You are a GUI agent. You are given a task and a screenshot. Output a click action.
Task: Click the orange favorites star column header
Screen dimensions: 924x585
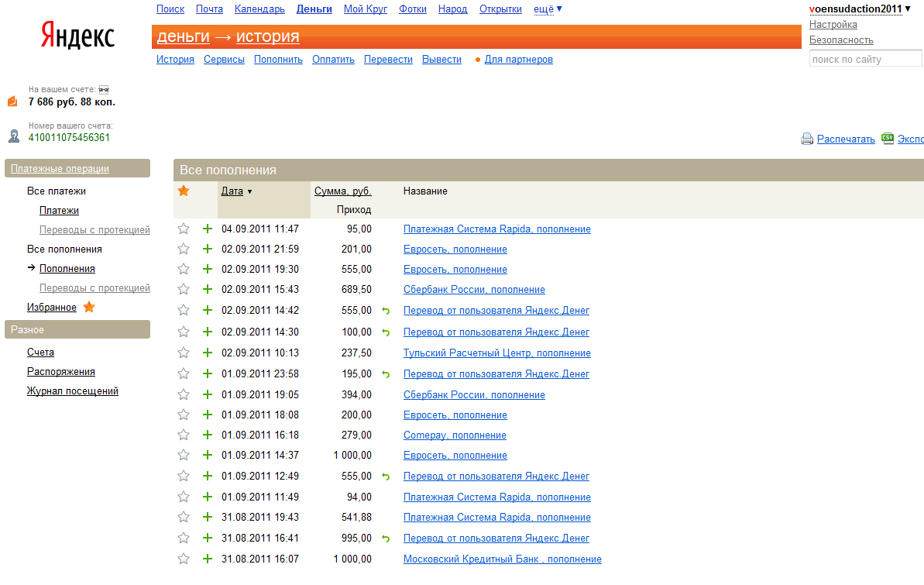coord(184,191)
